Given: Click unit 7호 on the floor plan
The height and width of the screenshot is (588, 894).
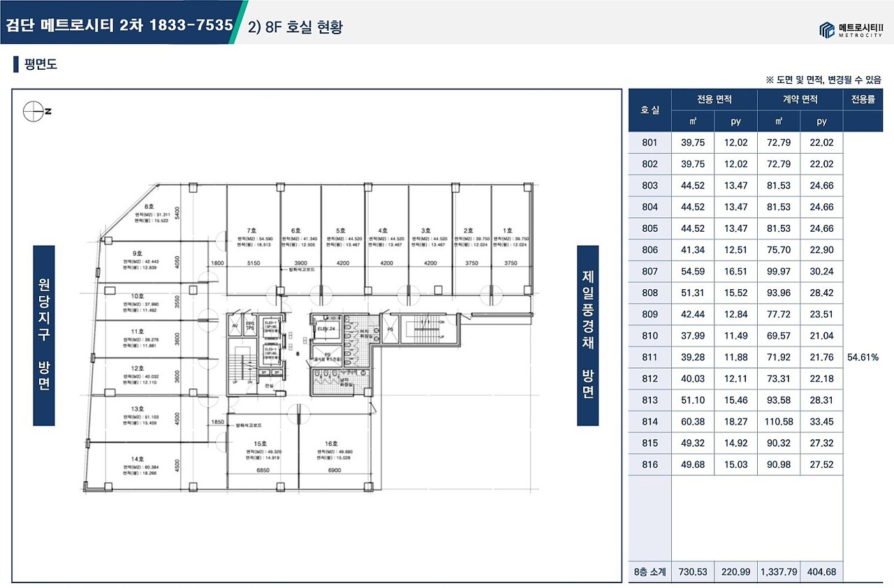Looking at the screenshot, I should click(251, 230).
